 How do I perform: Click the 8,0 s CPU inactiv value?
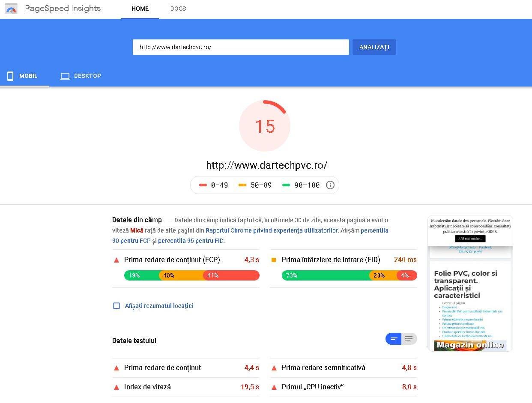click(x=409, y=387)
